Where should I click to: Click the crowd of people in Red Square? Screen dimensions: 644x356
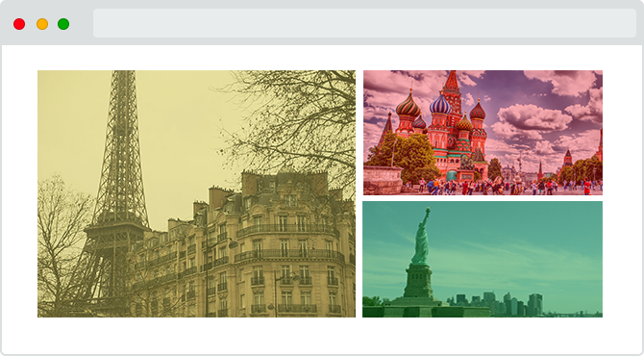click(x=506, y=186)
